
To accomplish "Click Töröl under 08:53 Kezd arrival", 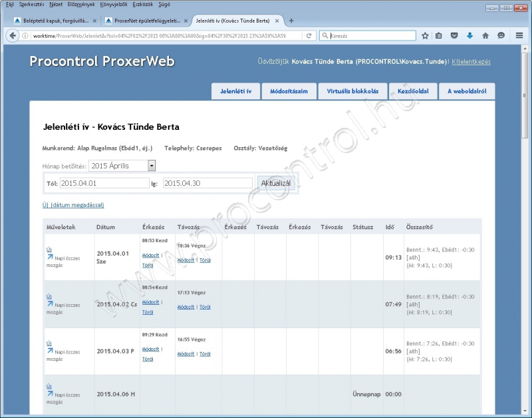I will point(148,265).
